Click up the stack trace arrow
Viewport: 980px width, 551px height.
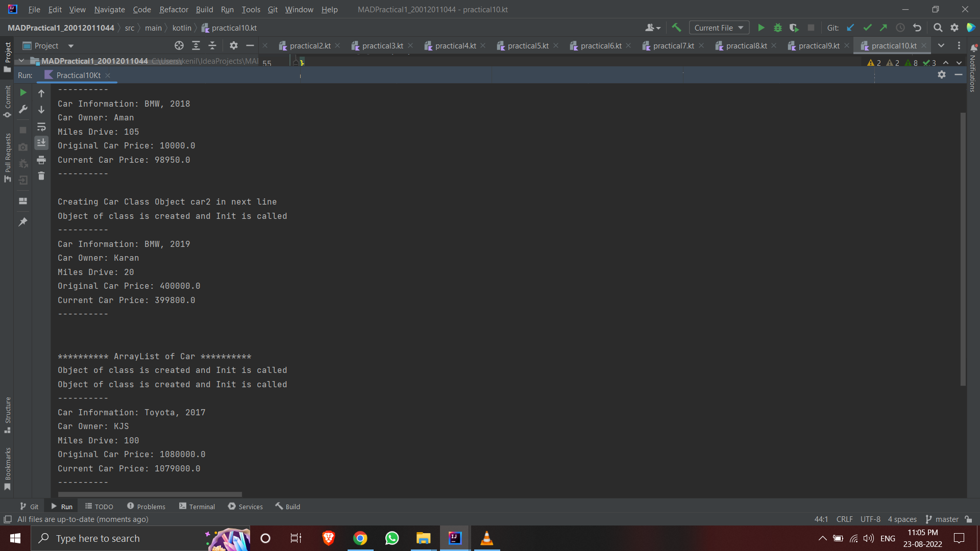point(41,93)
